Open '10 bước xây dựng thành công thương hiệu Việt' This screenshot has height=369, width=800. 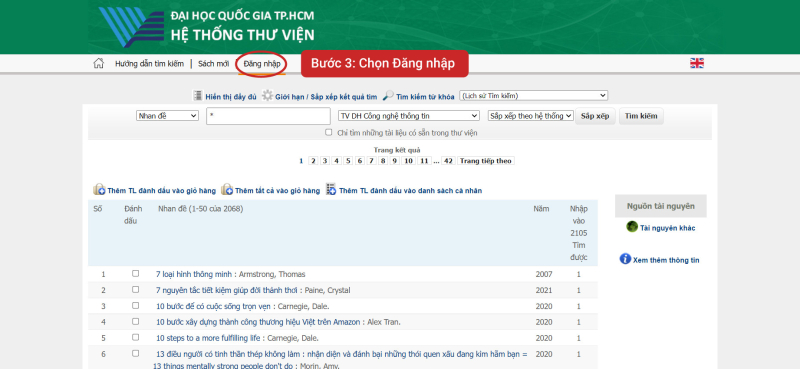click(258, 322)
